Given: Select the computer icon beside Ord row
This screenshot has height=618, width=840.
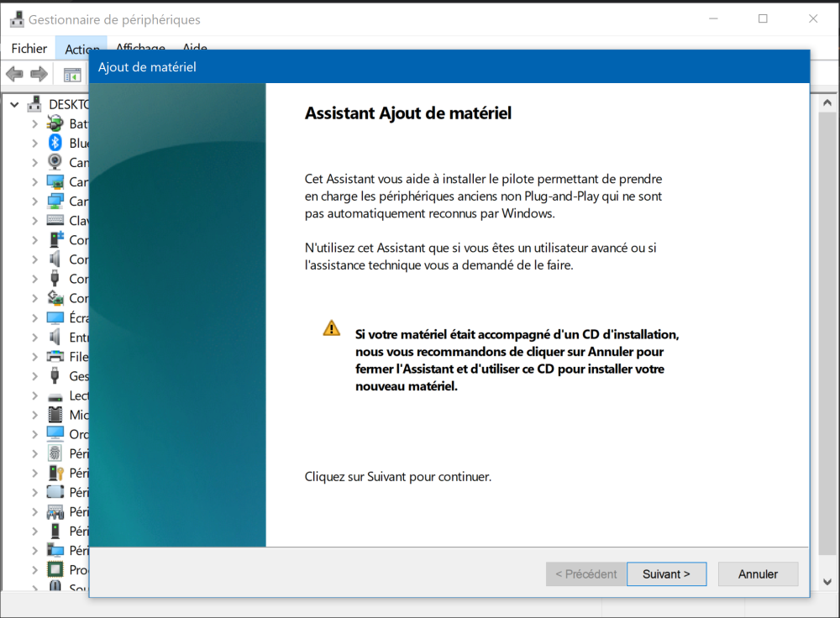Looking at the screenshot, I should [x=55, y=434].
